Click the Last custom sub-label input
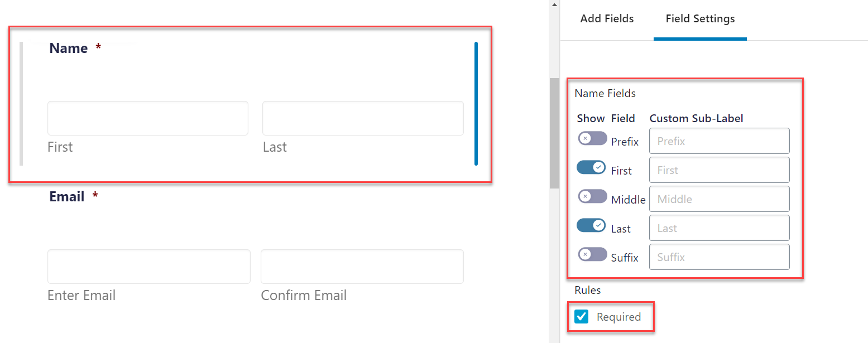The image size is (868, 343). coord(720,228)
